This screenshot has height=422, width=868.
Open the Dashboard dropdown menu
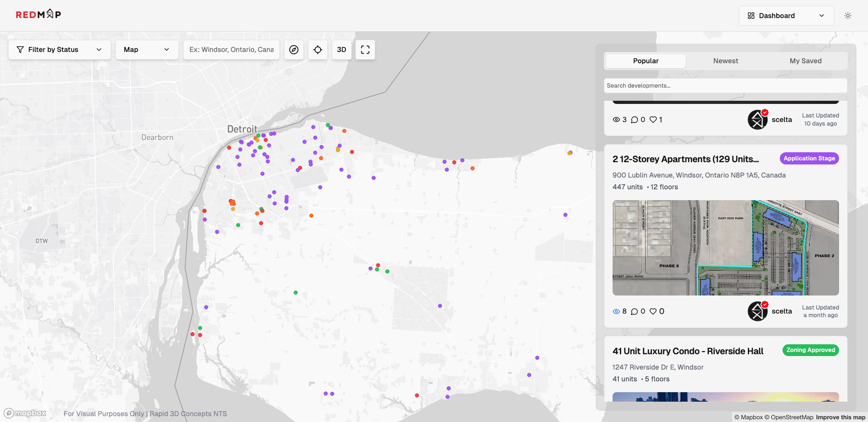point(786,16)
